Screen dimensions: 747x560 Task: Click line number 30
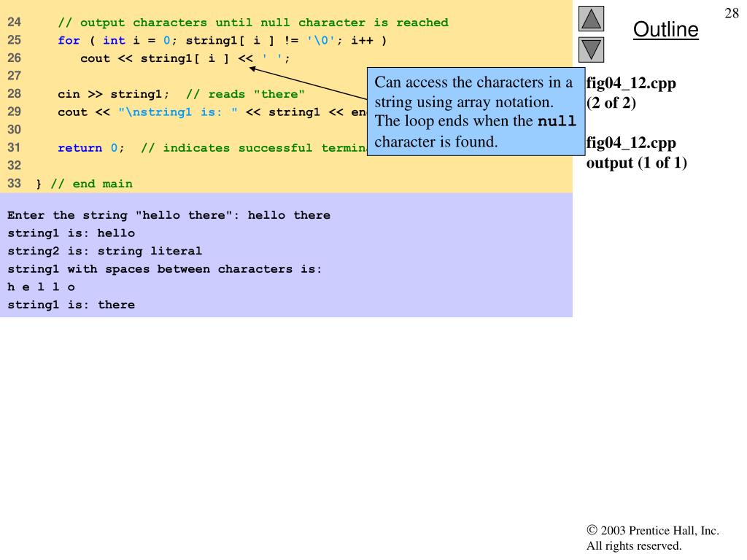click(15, 130)
